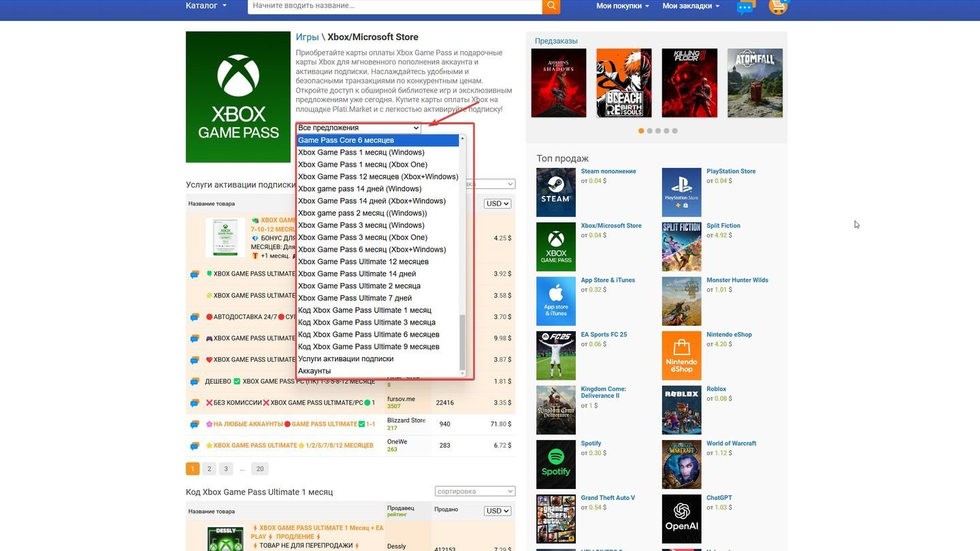This screenshot has height=551, width=980.
Task: Select Xbox Game Pass 3 месяц (Xbox One)
Action: 378,237
